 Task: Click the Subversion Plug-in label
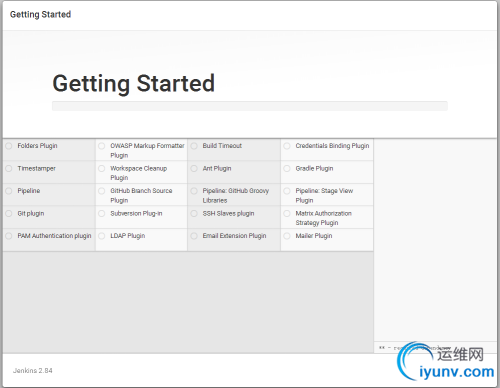pos(136,213)
